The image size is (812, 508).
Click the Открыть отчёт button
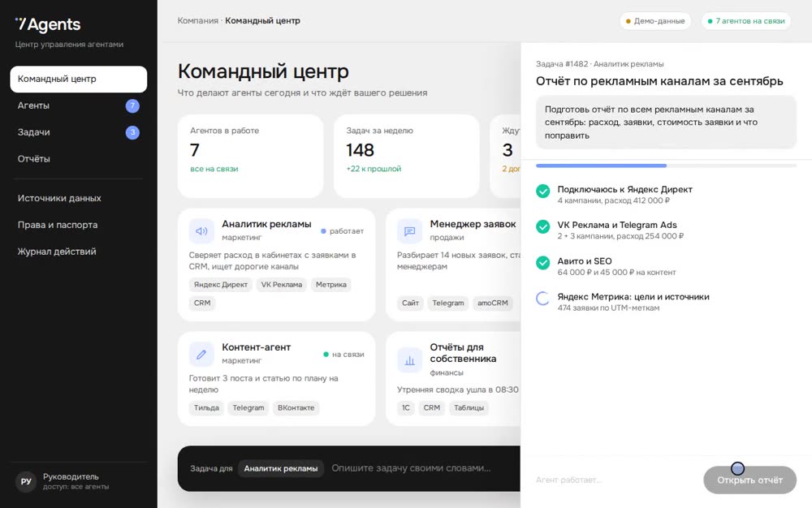coord(749,480)
